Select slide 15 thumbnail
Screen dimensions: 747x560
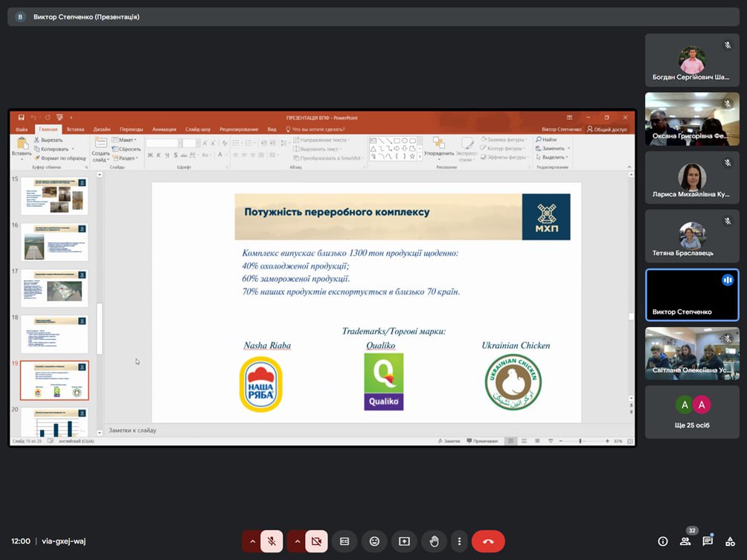pyautogui.click(x=54, y=196)
